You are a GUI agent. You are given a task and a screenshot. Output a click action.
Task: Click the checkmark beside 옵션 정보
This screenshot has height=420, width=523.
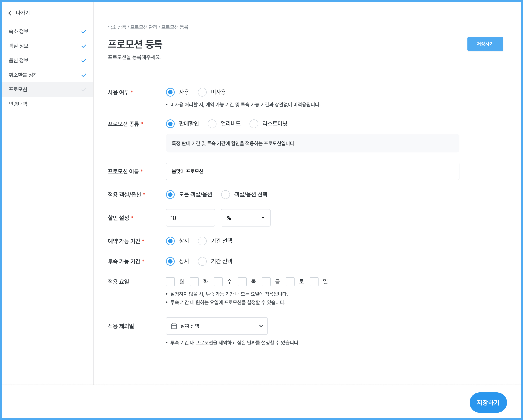point(84,61)
